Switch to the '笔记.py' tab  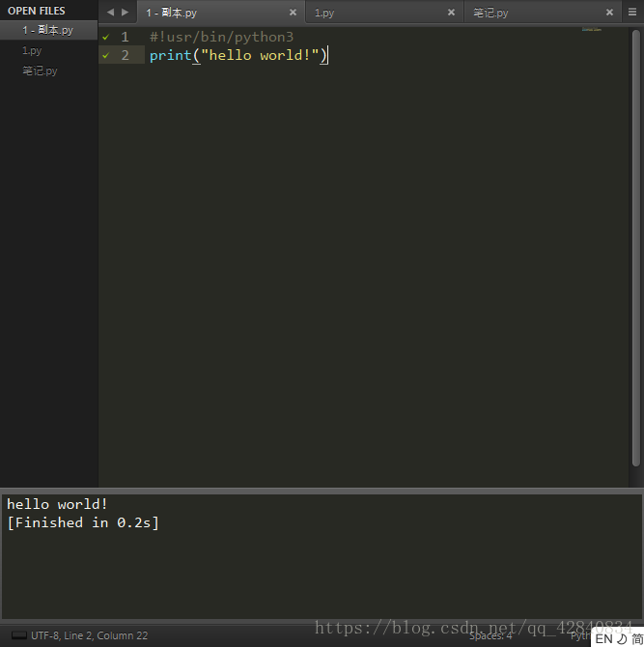point(543,13)
